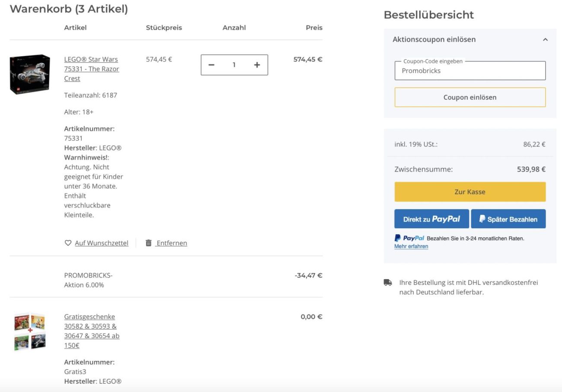Proceed with the Zur Kasse button

pos(469,192)
